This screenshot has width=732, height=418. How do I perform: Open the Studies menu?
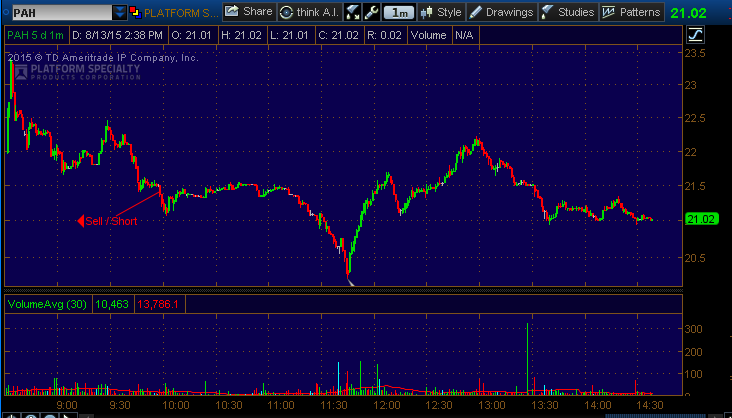click(568, 12)
